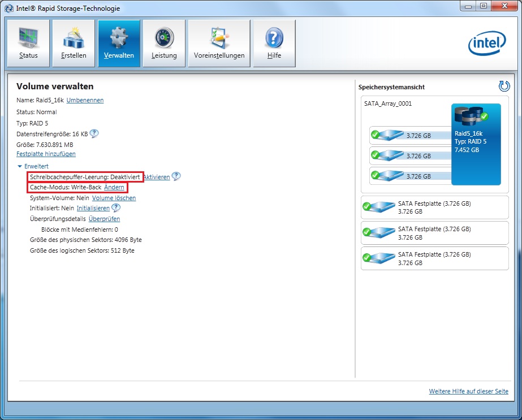Click the System-Volume: Nein text
The image size is (522, 420).
pos(59,198)
